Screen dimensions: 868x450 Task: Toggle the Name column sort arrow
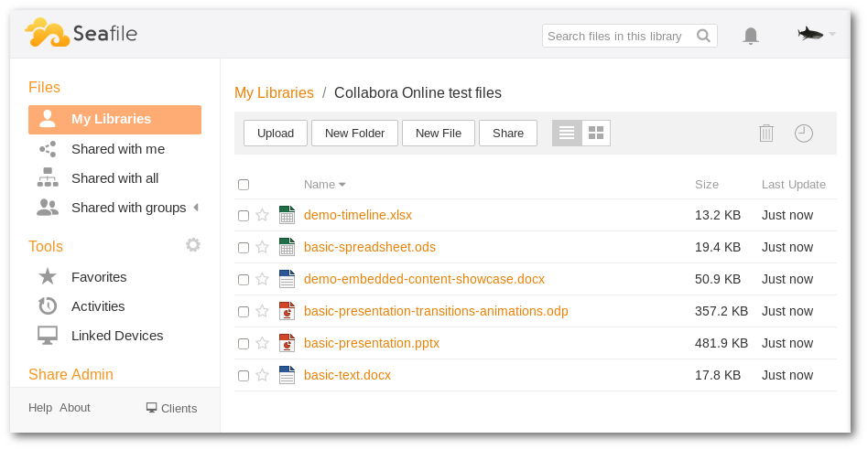click(x=342, y=185)
